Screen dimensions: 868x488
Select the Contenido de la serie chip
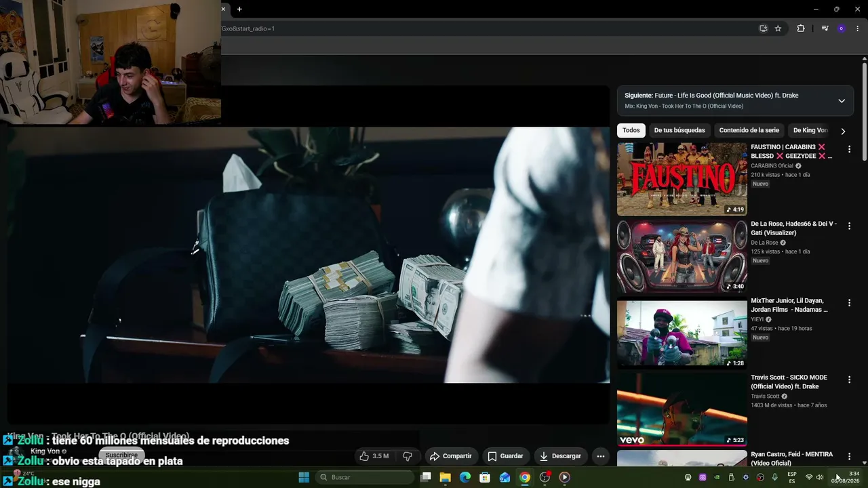[749, 130]
